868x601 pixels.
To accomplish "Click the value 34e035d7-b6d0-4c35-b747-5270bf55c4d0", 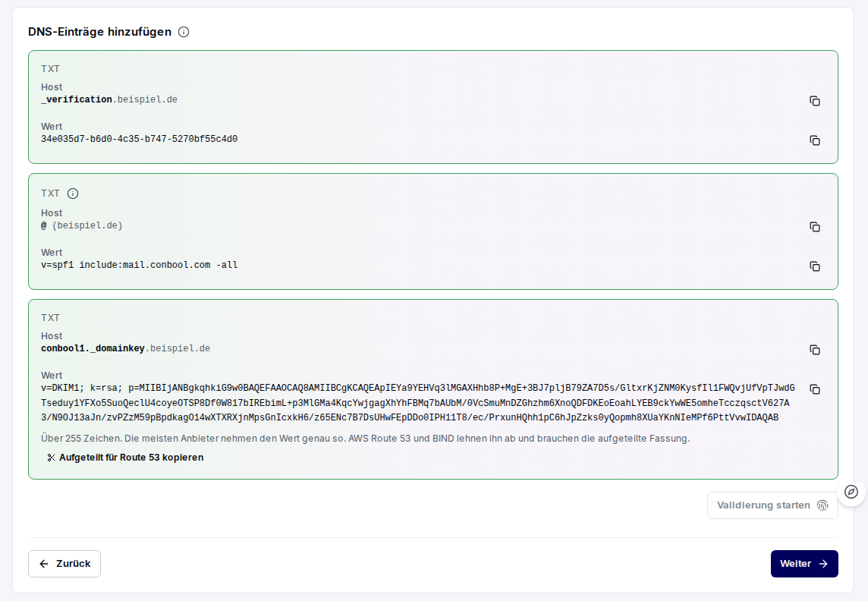I will click(139, 139).
